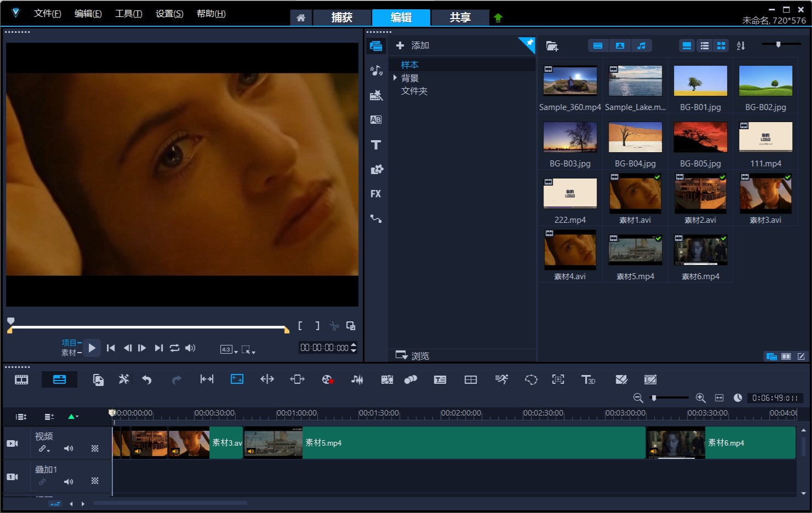Click the Home tab icon
The image size is (812, 513).
[x=301, y=18]
